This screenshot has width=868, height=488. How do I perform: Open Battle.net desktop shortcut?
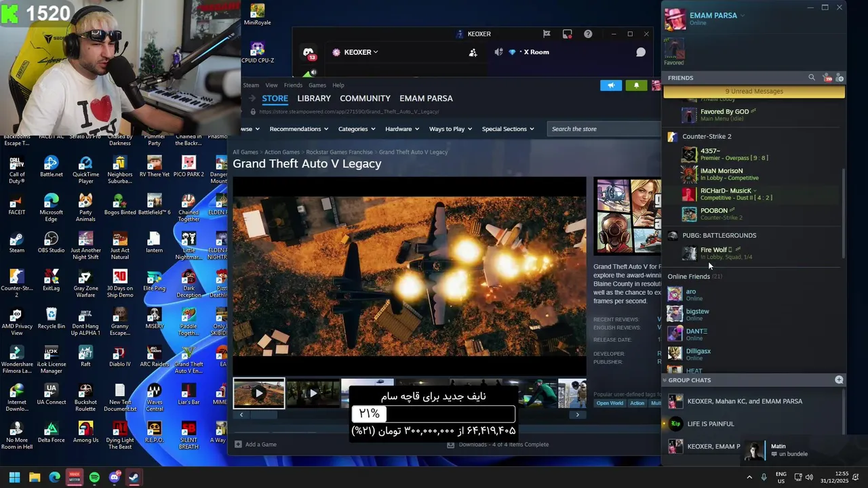point(51,167)
